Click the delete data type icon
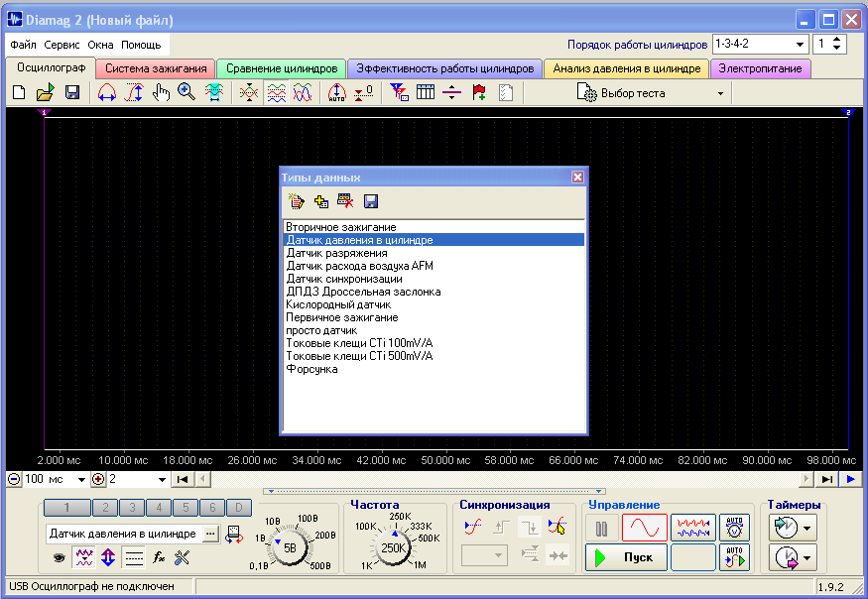Viewport: 868px width, 599px height. (x=345, y=201)
